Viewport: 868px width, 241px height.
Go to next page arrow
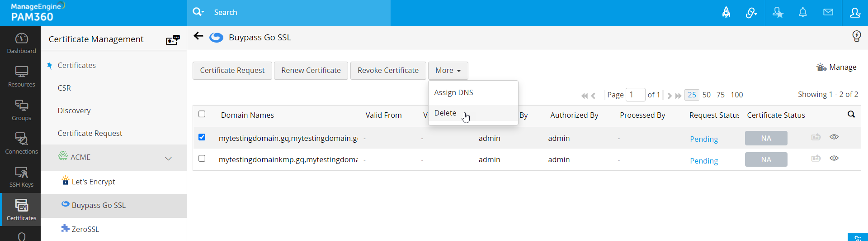(670, 96)
